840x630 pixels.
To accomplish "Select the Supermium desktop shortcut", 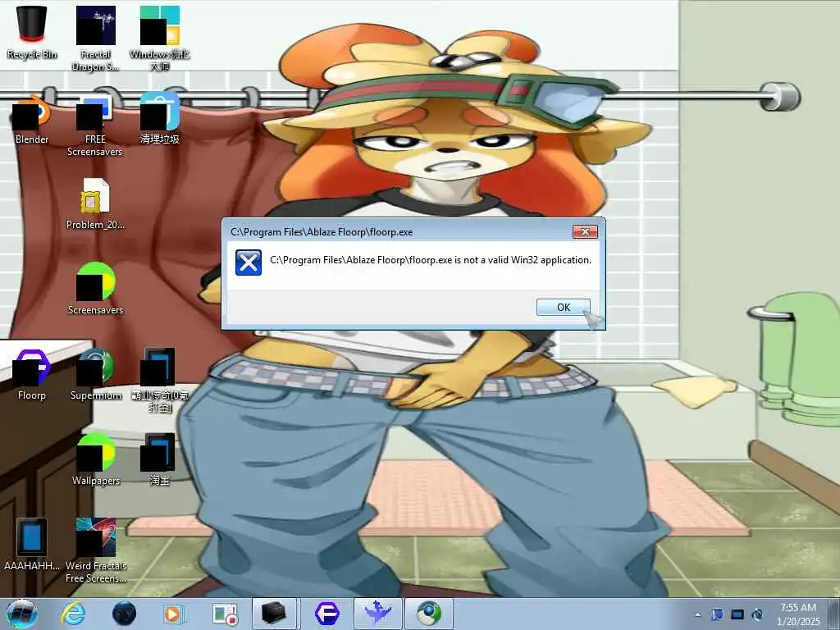I will (x=95, y=374).
